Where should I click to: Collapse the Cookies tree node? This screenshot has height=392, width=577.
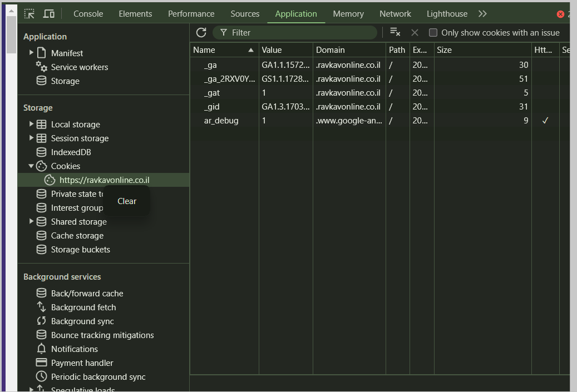click(31, 166)
